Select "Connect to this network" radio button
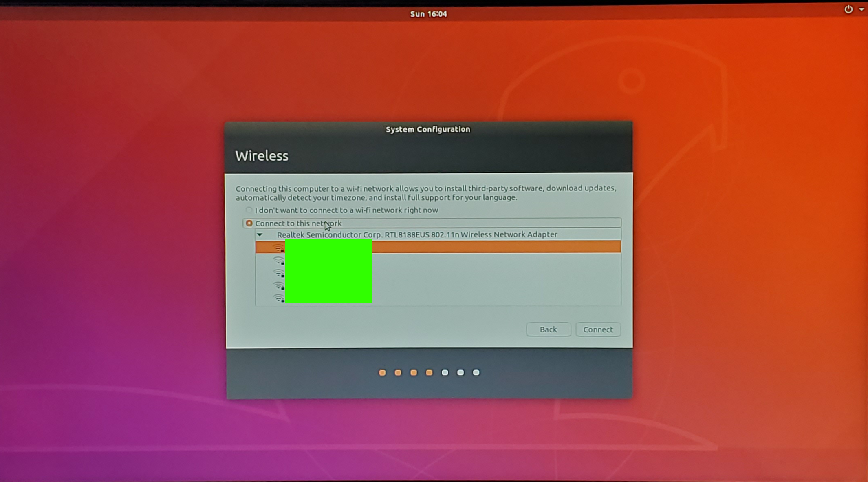Screen dimensions: 868x482 pyautogui.click(x=249, y=223)
